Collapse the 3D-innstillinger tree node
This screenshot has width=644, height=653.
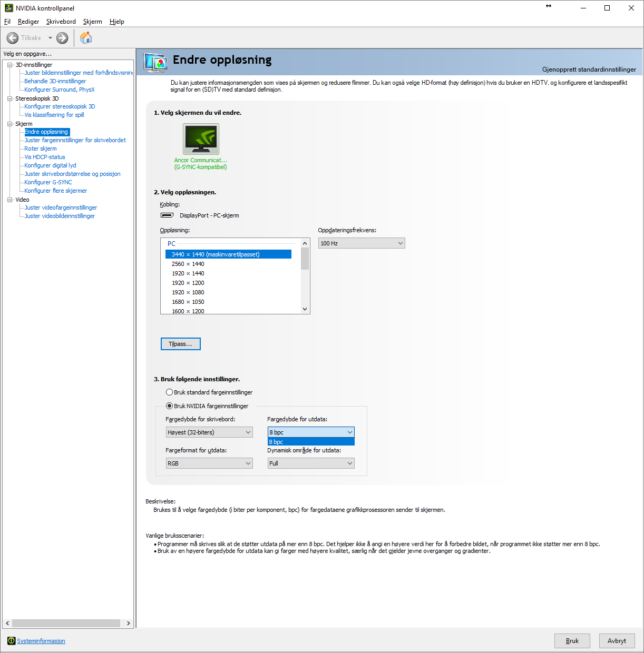pyautogui.click(x=9, y=65)
